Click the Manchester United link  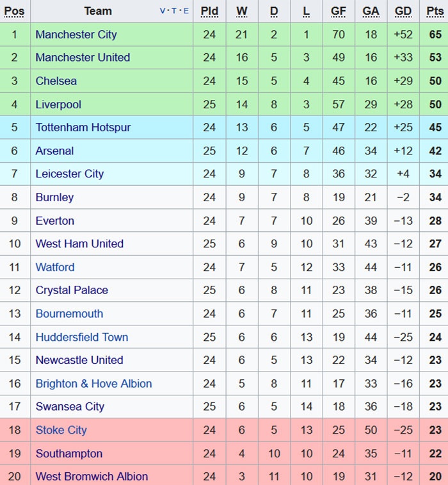pos(83,58)
